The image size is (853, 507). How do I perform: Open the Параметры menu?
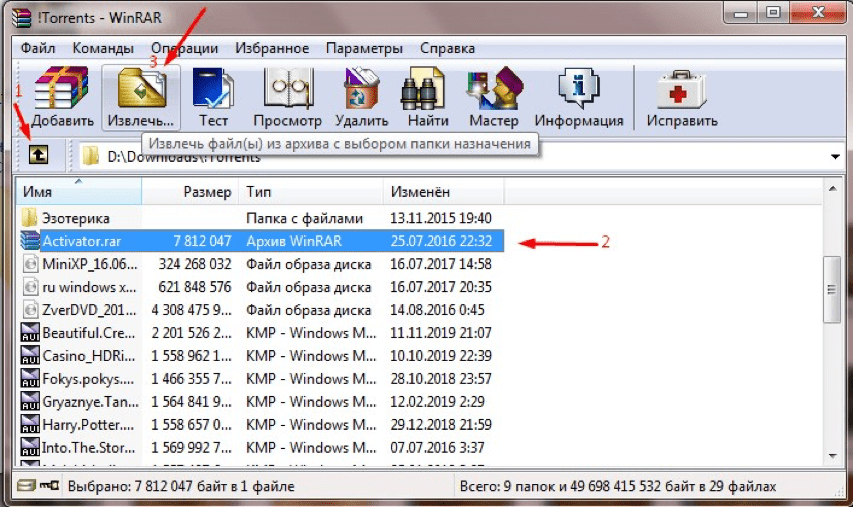coord(364,48)
